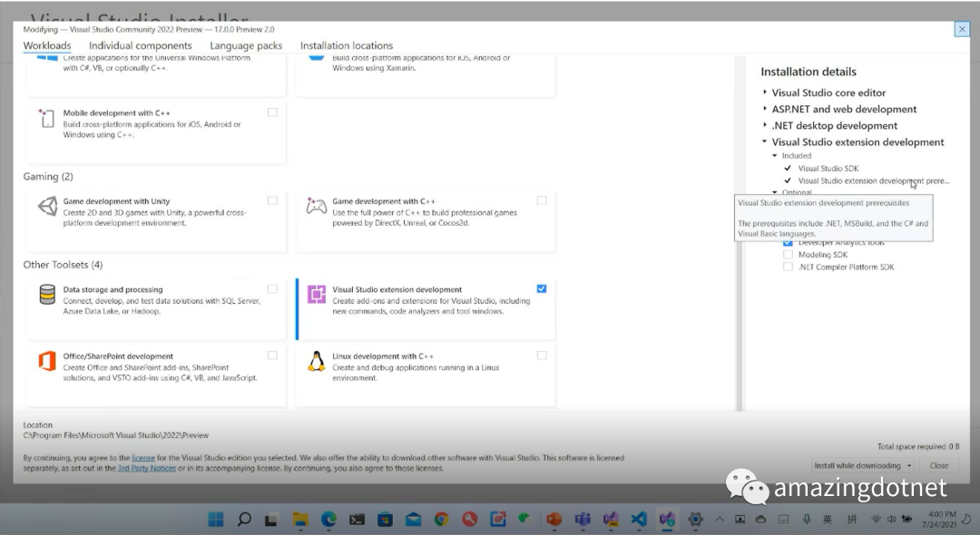Click the Linux penguin icon
Screen dimensions: 980x535
(x=317, y=361)
